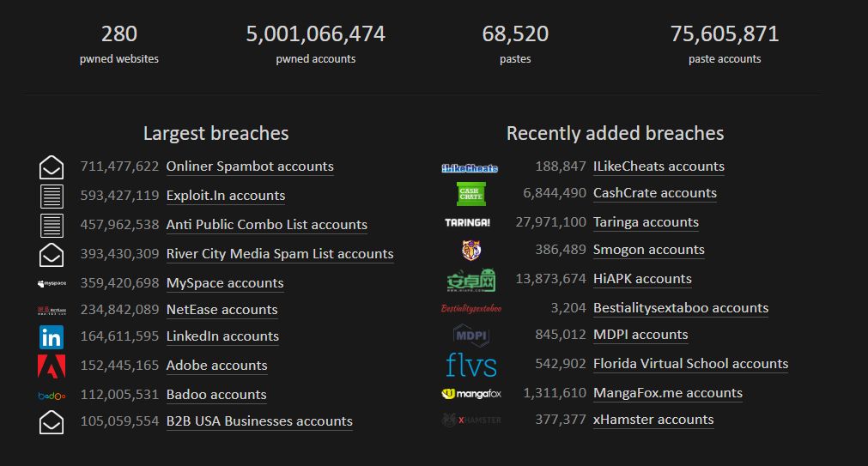Click the flvs logo icon
Viewport: 868px width, 466px height.
470,365
